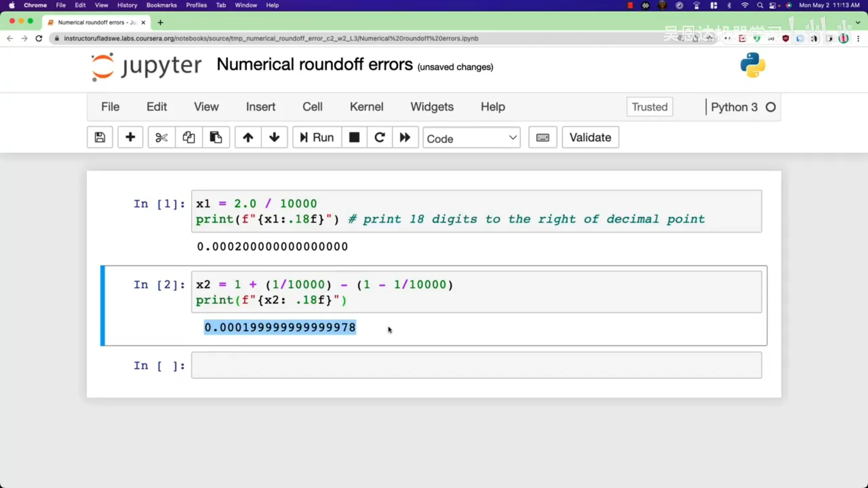
Task: Click the Python 3 kernel status circle
Action: (771, 107)
